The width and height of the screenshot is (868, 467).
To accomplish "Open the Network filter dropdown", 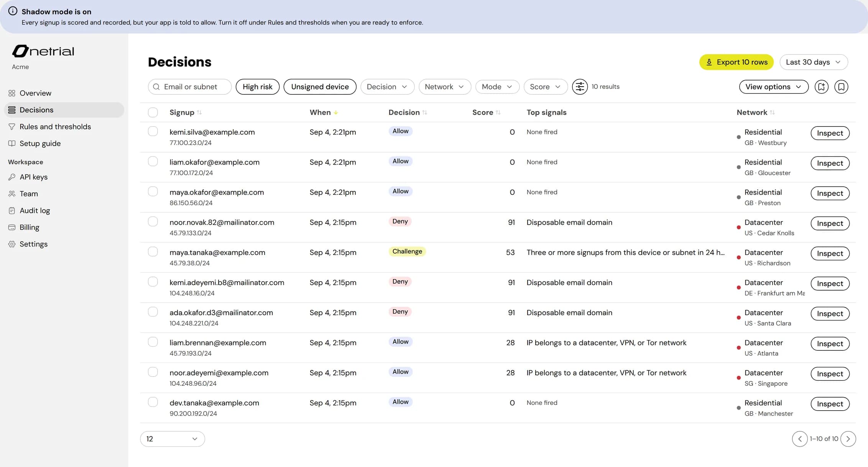I will (x=445, y=87).
